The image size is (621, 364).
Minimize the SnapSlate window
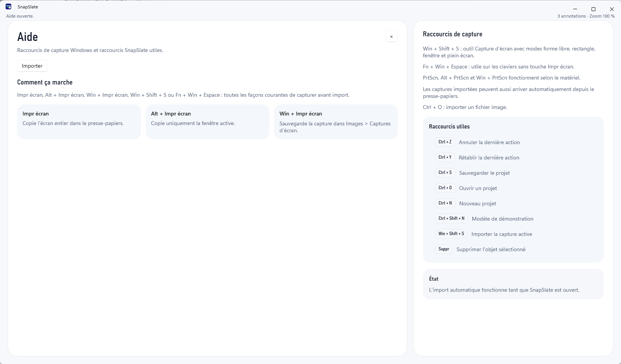click(x=575, y=9)
